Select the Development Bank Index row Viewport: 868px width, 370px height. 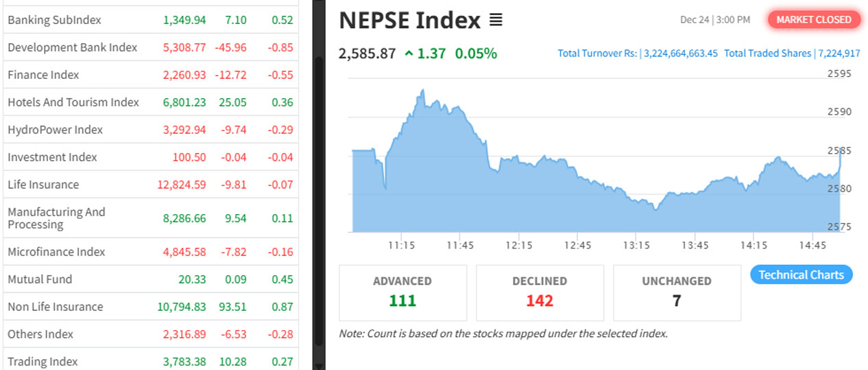point(72,47)
